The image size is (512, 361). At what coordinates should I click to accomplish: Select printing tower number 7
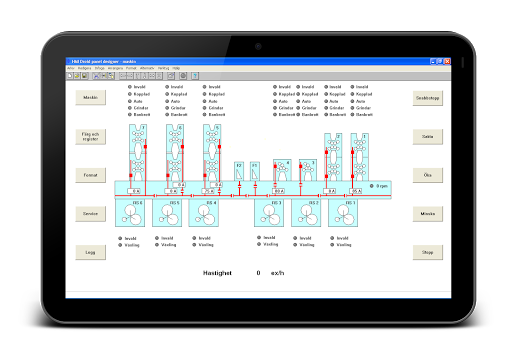(138, 153)
